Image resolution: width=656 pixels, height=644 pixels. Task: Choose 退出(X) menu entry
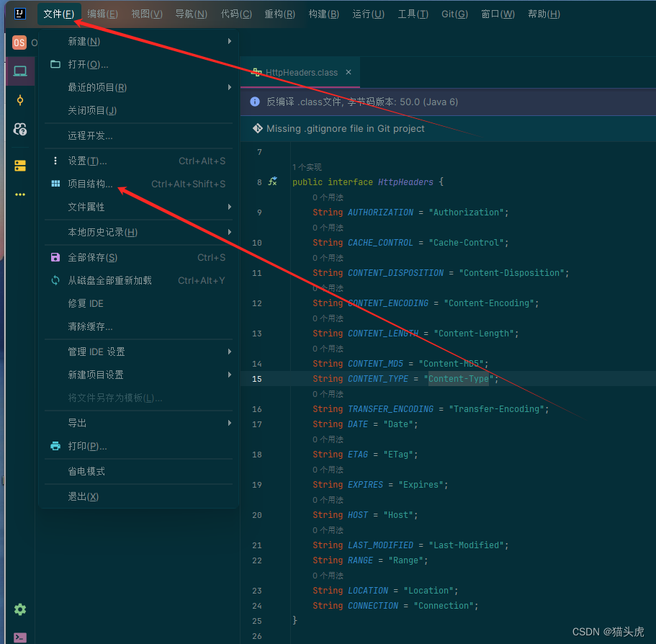pyautogui.click(x=138, y=496)
